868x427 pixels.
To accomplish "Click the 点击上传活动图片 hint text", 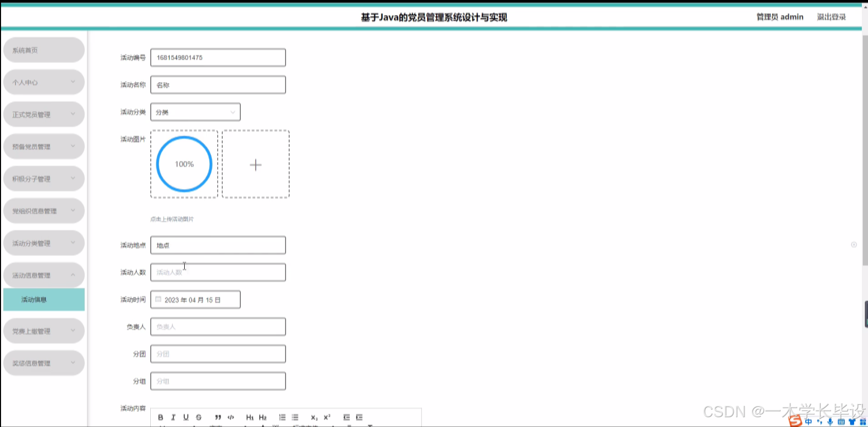I will (172, 219).
